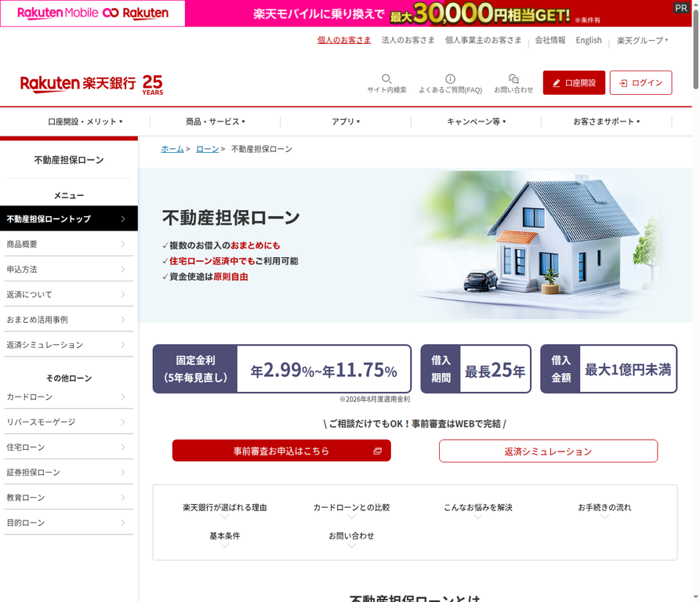Expand the 口座開設・メリット menu
This screenshot has height=602, width=700.
(85, 121)
